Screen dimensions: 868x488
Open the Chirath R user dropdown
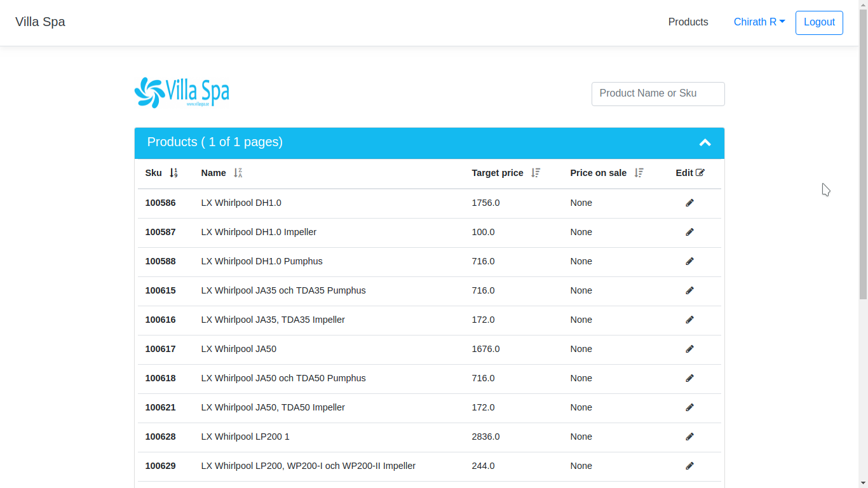click(759, 22)
